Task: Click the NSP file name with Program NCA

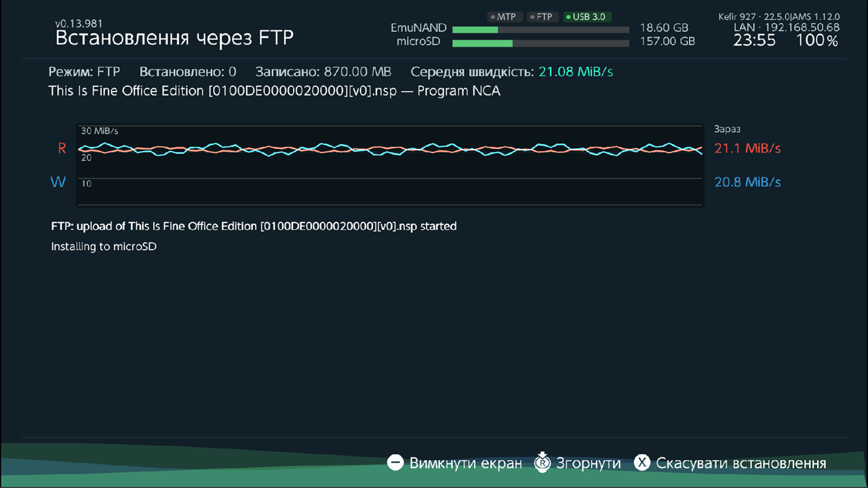Action: coord(275,91)
